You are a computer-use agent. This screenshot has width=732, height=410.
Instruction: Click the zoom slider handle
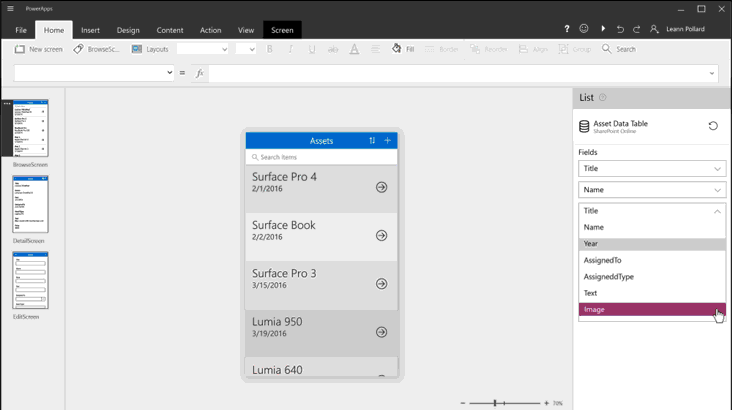(x=495, y=403)
